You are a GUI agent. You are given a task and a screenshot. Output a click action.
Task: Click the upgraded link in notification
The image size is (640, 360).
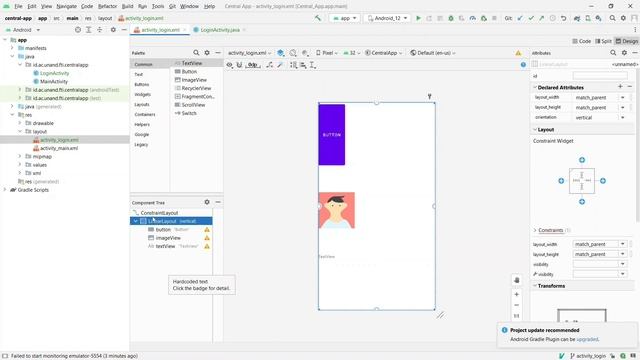pyautogui.click(x=587, y=339)
